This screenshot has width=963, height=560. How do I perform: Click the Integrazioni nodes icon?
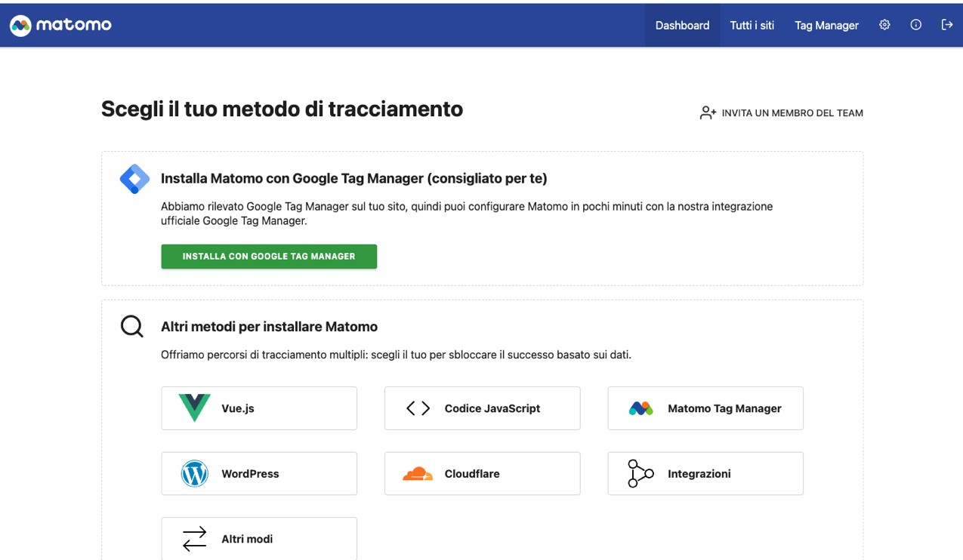(639, 474)
